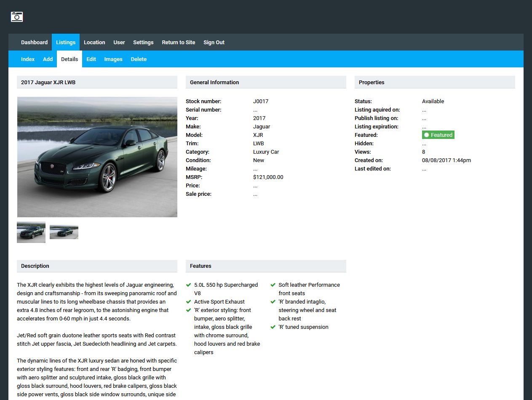Click the main Jaguar XJR photo
This screenshot has height=400, width=532.
(x=97, y=157)
